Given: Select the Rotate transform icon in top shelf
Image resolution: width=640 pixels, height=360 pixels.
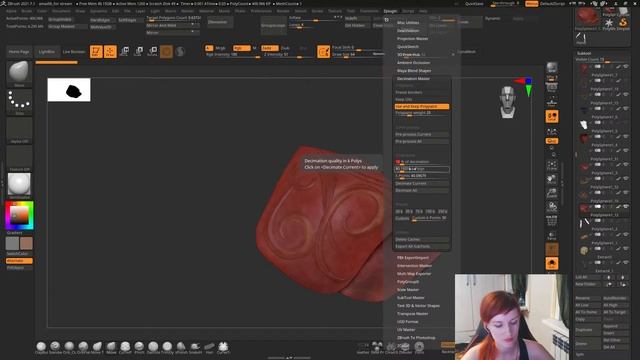Looking at the screenshot, I should pyautogui.click(x=152, y=51).
